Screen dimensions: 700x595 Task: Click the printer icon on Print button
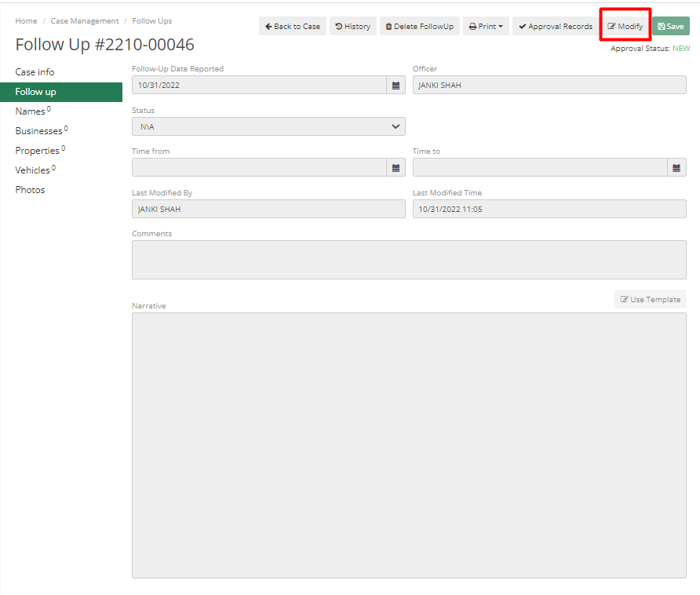pyautogui.click(x=474, y=26)
